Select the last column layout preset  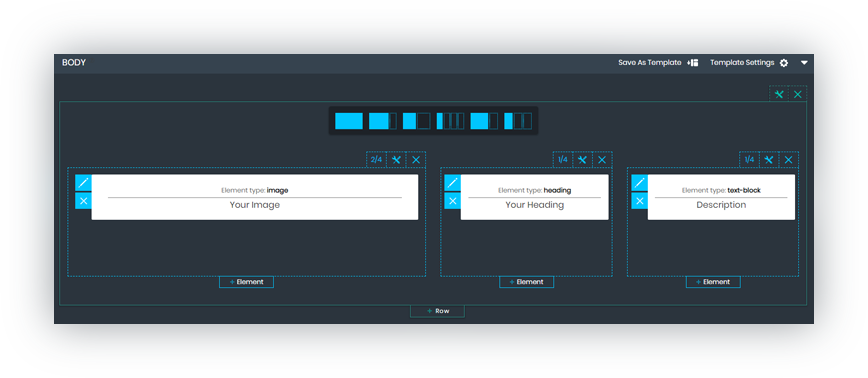pyautogui.click(x=518, y=121)
